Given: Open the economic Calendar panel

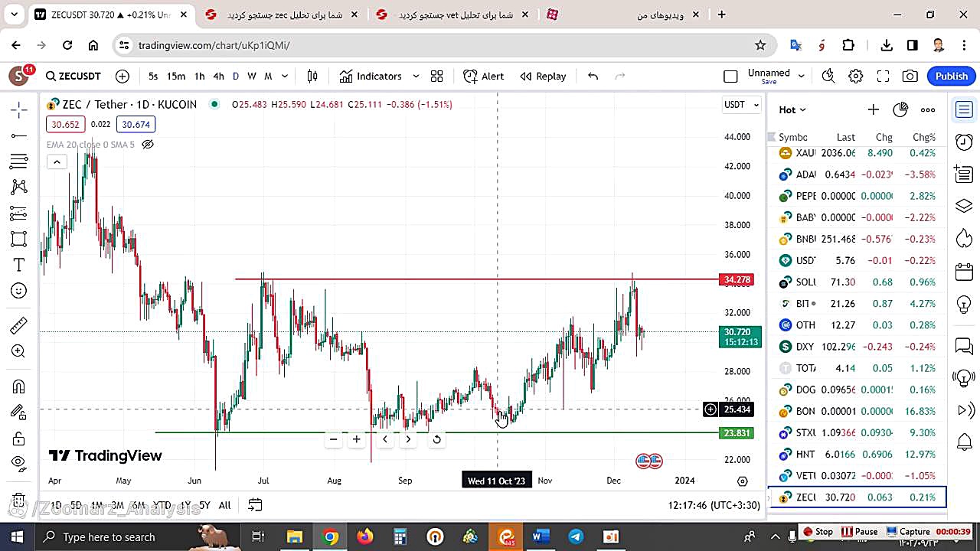Looking at the screenshot, I should pyautogui.click(x=964, y=272).
